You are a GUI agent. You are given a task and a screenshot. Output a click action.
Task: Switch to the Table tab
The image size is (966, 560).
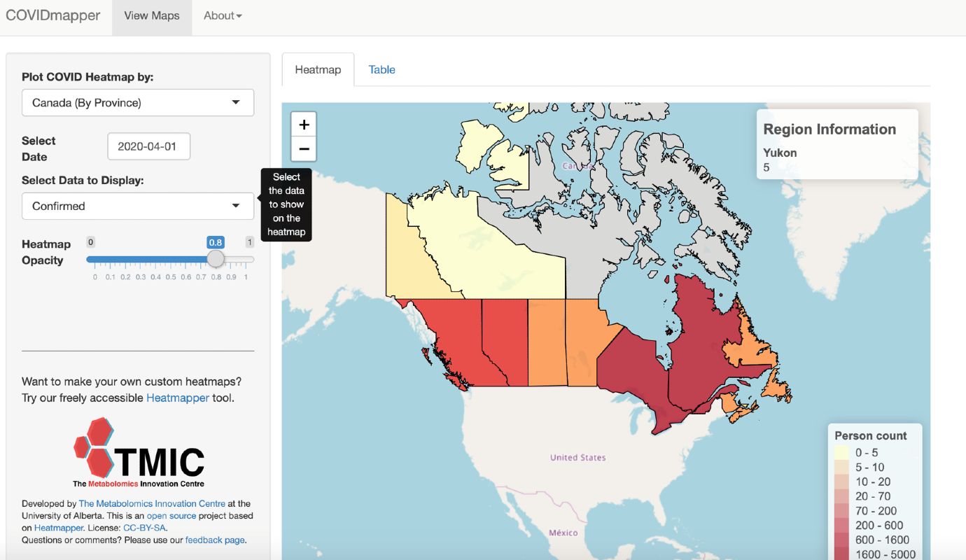pyautogui.click(x=381, y=69)
